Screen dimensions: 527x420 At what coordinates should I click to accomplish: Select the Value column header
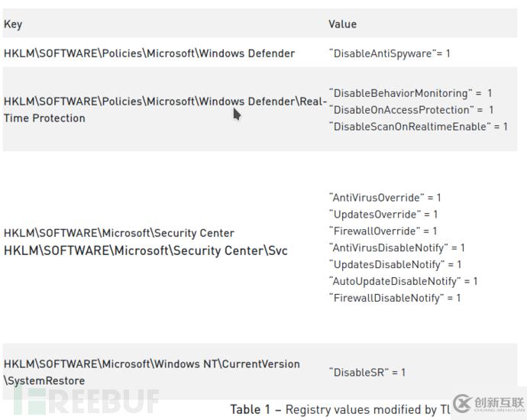coord(342,24)
